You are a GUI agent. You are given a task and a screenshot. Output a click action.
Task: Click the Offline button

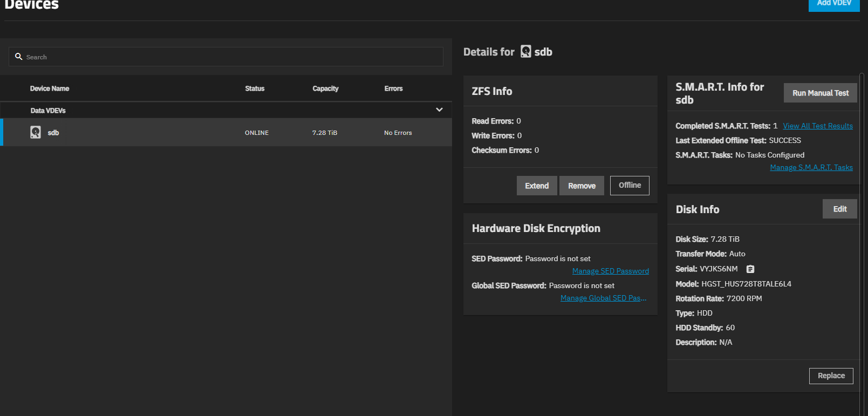(x=630, y=185)
